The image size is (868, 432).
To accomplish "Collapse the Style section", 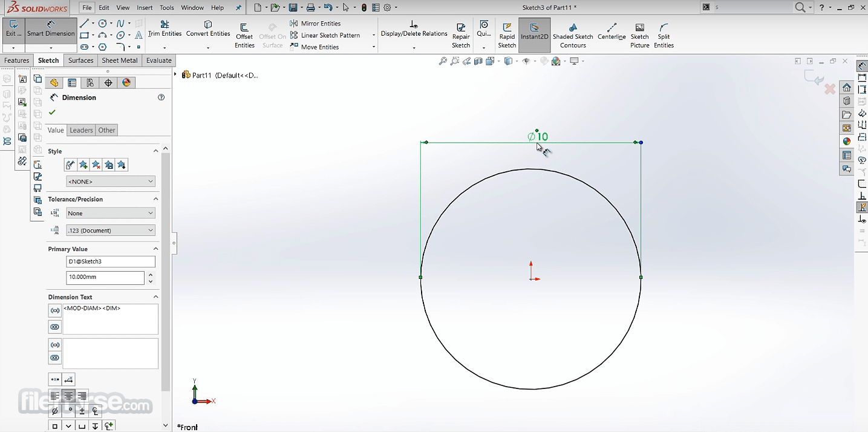I will click(x=155, y=151).
